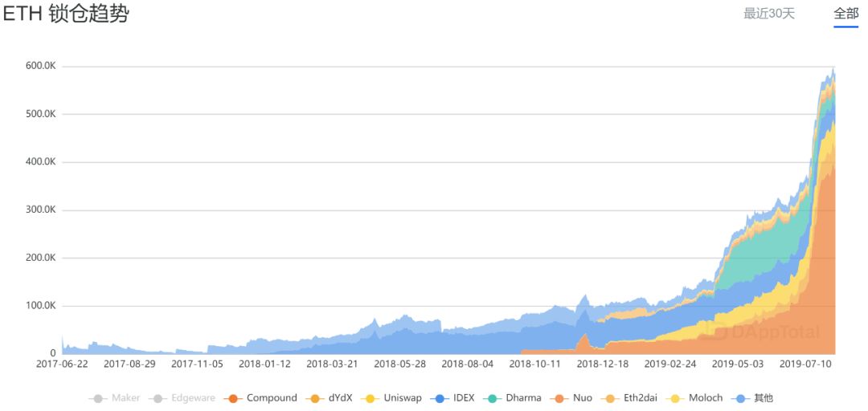Hide the Compound series via legend
The height and width of the screenshot is (411, 868).
tap(260, 397)
